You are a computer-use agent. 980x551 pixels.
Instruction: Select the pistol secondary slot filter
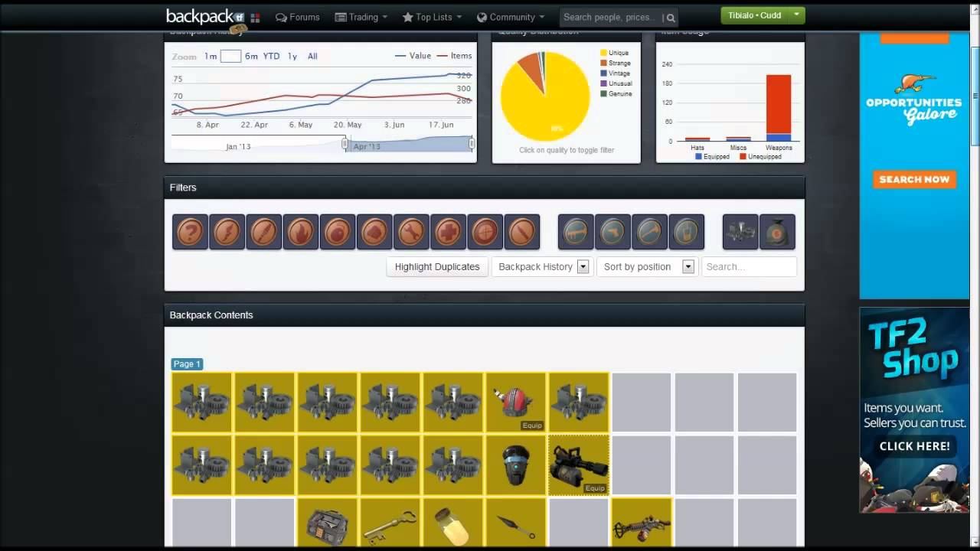click(x=612, y=232)
